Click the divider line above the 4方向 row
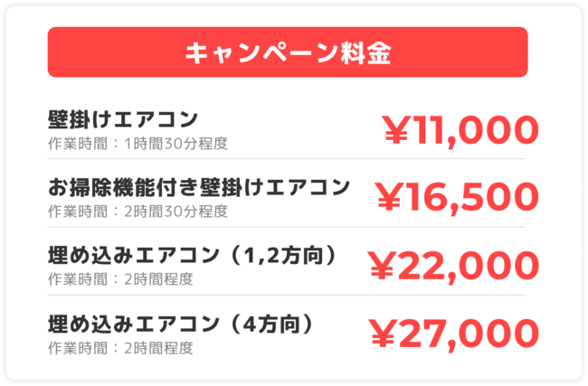This screenshot has height=386, width=588. coord(286,295)
